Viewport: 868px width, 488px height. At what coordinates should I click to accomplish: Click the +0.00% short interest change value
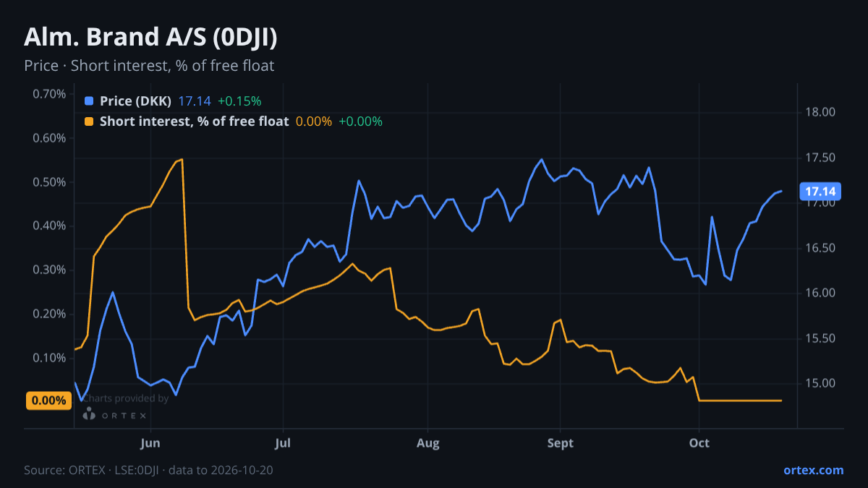pos(360,121)
